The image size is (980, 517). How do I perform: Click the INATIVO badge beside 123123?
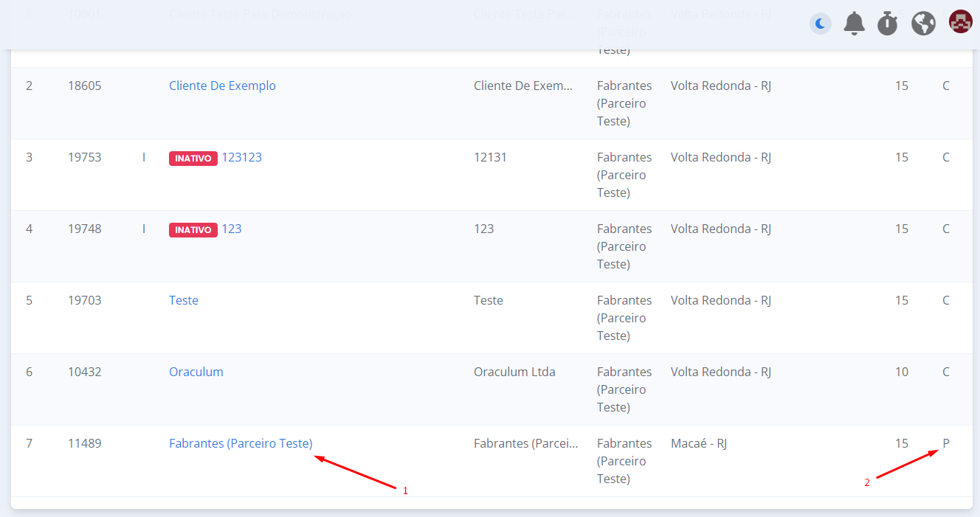tap(193, 158)
